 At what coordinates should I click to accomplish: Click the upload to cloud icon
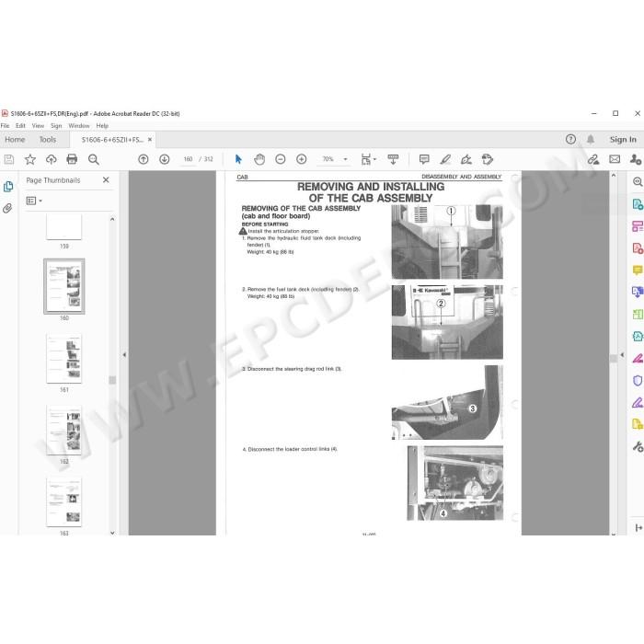click(x=51, y=159)
